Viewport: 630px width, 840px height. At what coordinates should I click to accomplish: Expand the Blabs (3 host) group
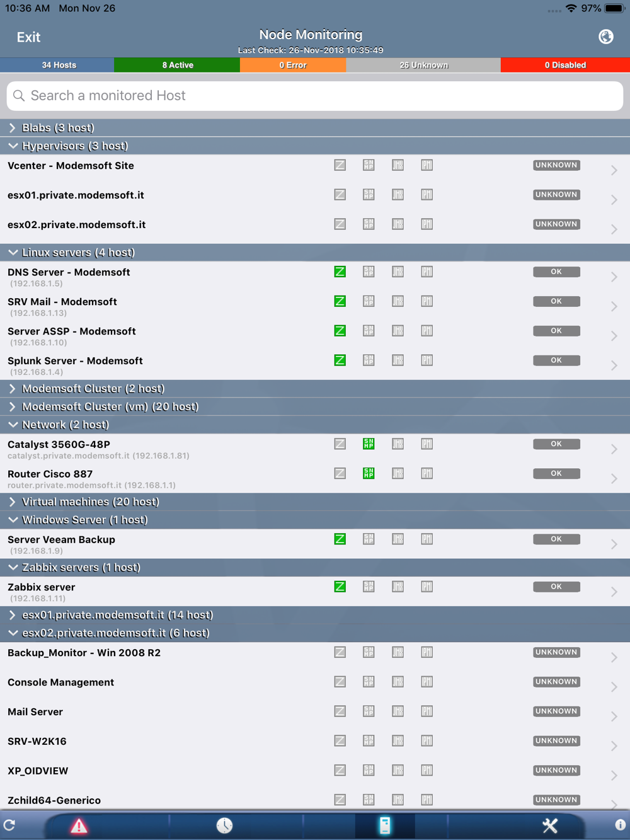(x=315, y=128)
